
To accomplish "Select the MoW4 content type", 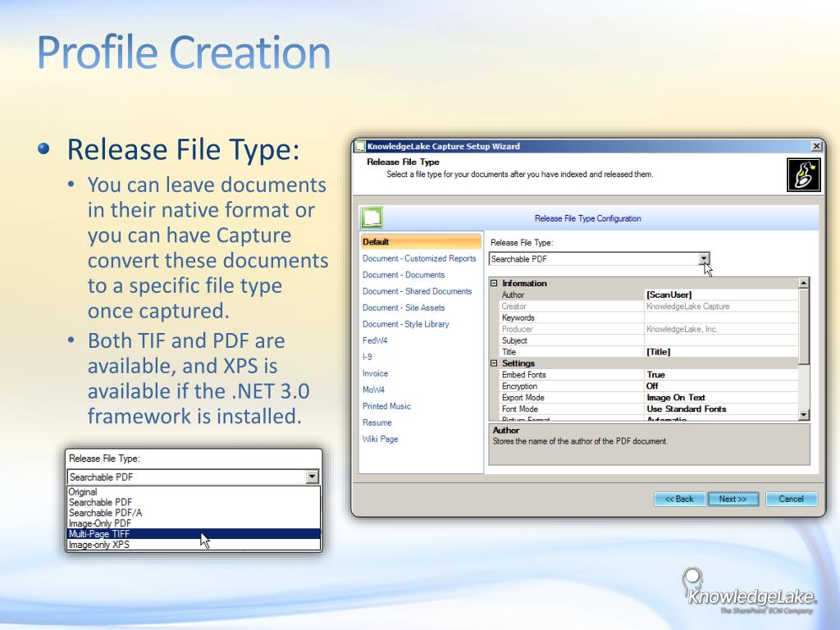I will [x=373, y=390].
